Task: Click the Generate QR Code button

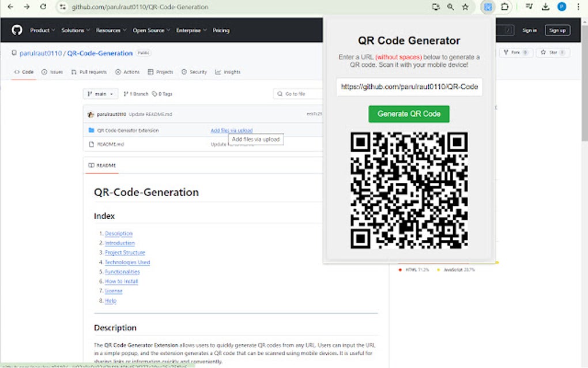Action: (x=409, y=114)
